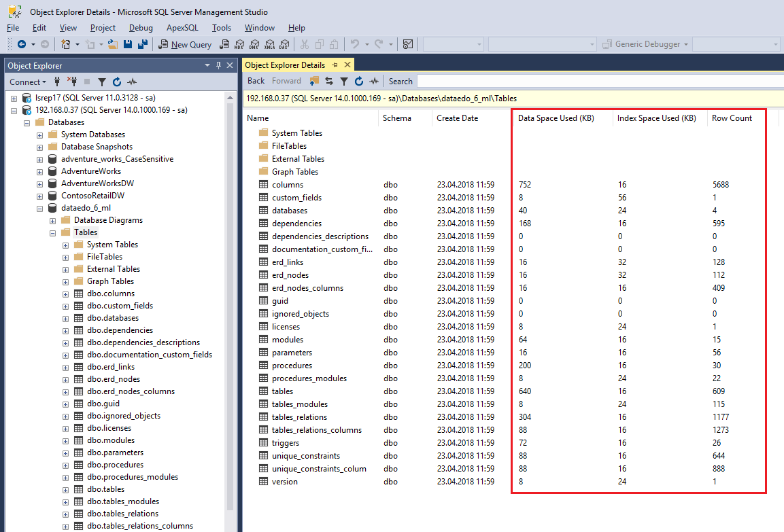Click the Search button in Details toolbar

pyautogui.click(x=400, y=81)
